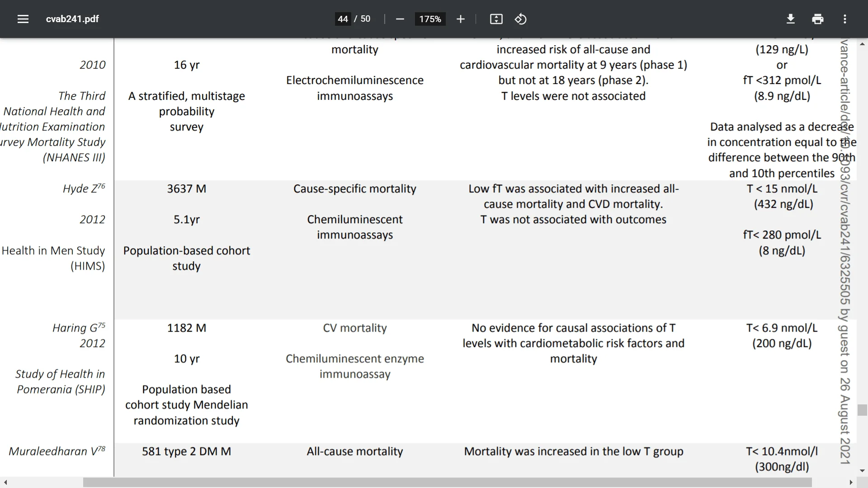Click the value (300ng/dl)
The image size is (868, 488).
point(782,466)
